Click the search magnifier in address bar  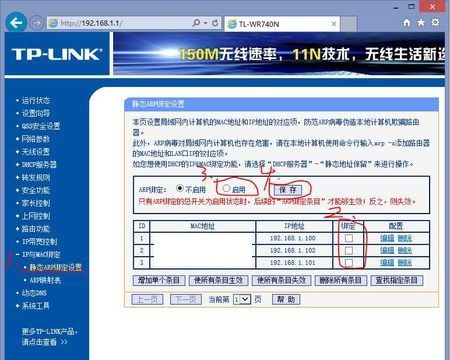pos(196,23)
